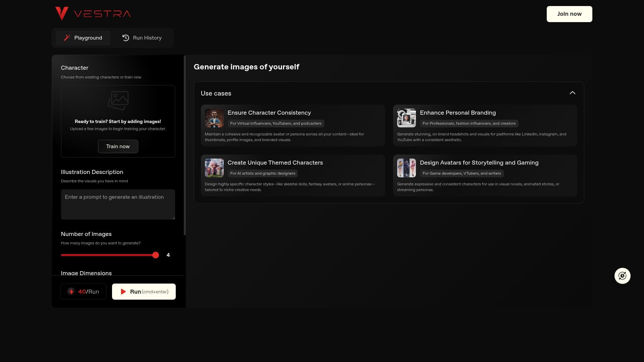Click the lightning bolt credits icon
The image size is (644, 362).
(x=71, y=292)
